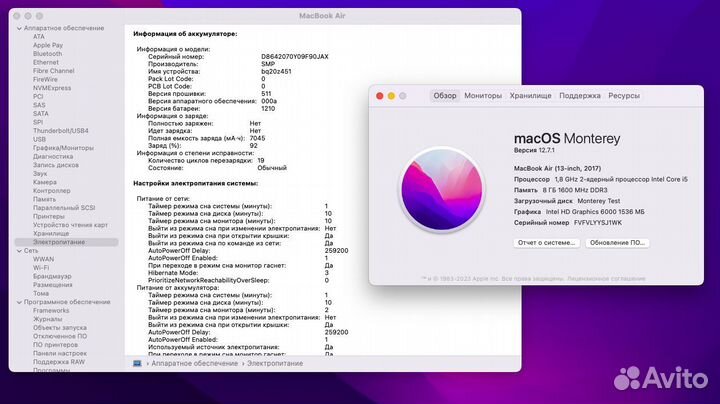Select Брандмауэр under Сеть
This screenshot has height=404, width=720.
[52, 276]
